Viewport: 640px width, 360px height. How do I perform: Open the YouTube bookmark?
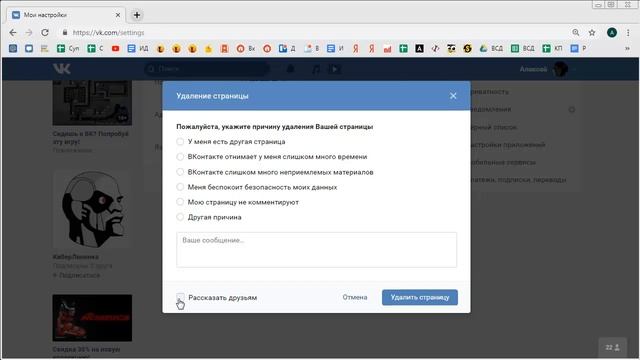tap(116, 49)
